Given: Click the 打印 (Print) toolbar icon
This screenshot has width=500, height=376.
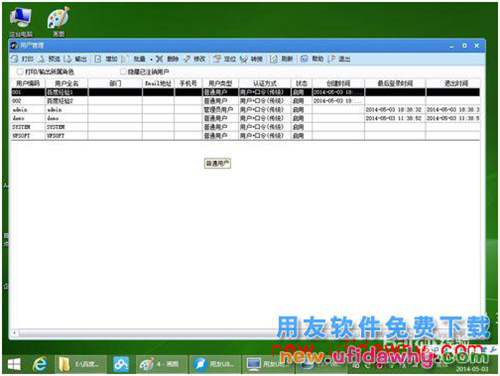Looking at the screenshot, I should pyautogui.click(x=15, y=59).
